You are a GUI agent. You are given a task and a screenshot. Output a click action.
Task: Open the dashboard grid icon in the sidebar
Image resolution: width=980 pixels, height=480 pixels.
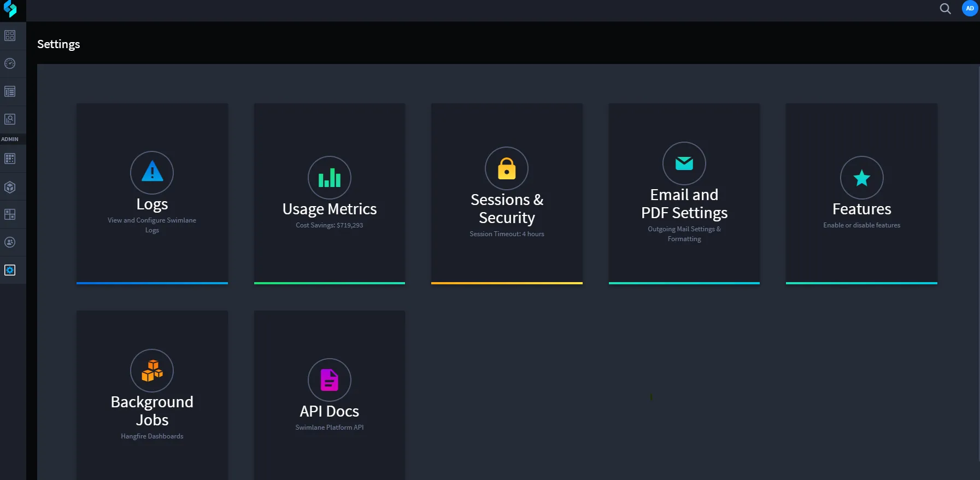click(10, 36)
